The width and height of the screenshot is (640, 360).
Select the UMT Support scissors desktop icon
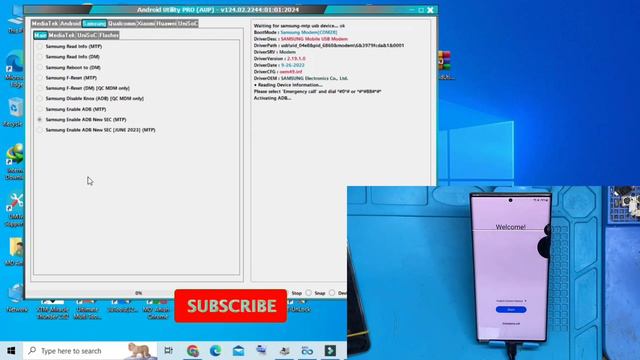click(15, 210)
